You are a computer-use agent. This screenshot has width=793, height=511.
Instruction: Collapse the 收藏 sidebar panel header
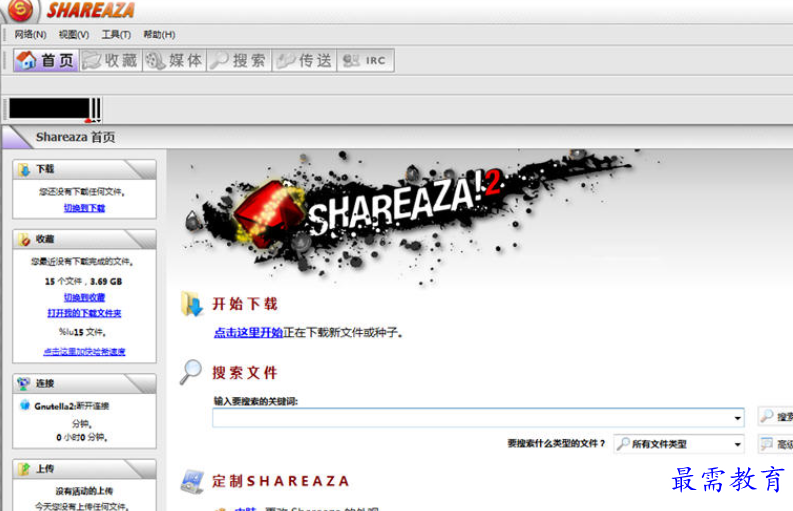(84, 239)
